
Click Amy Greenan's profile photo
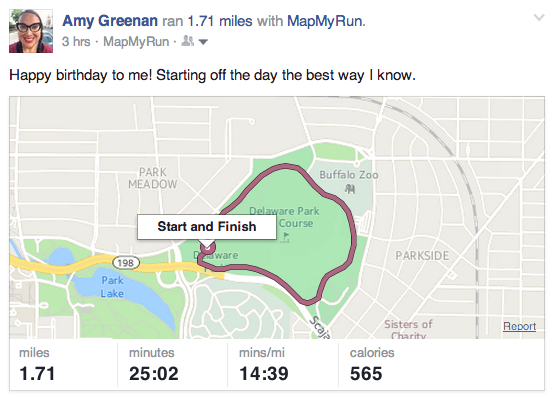click(31, 31)
